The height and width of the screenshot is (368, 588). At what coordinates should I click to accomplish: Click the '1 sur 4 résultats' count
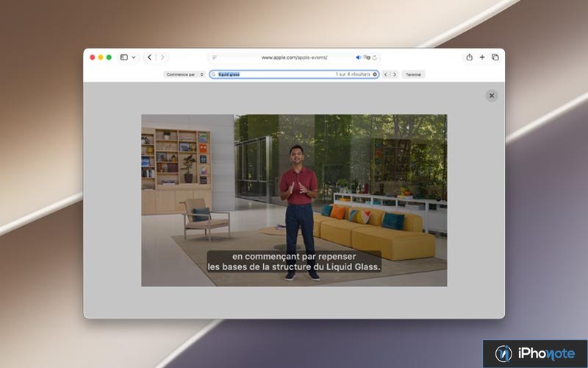(x=353, y=74)
